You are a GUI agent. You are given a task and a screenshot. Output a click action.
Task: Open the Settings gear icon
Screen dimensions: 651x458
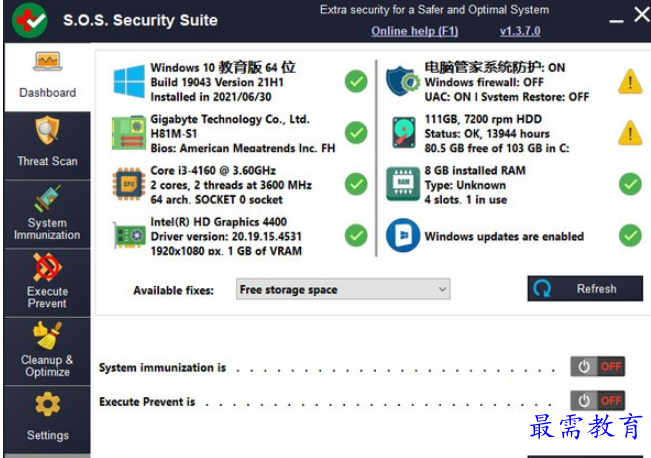(47, 404)
